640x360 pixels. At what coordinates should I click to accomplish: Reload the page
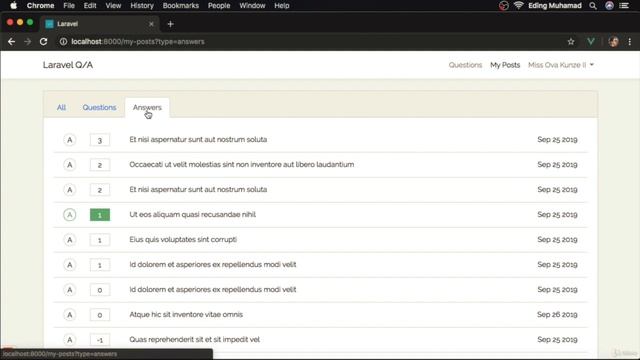coord(43,42)
